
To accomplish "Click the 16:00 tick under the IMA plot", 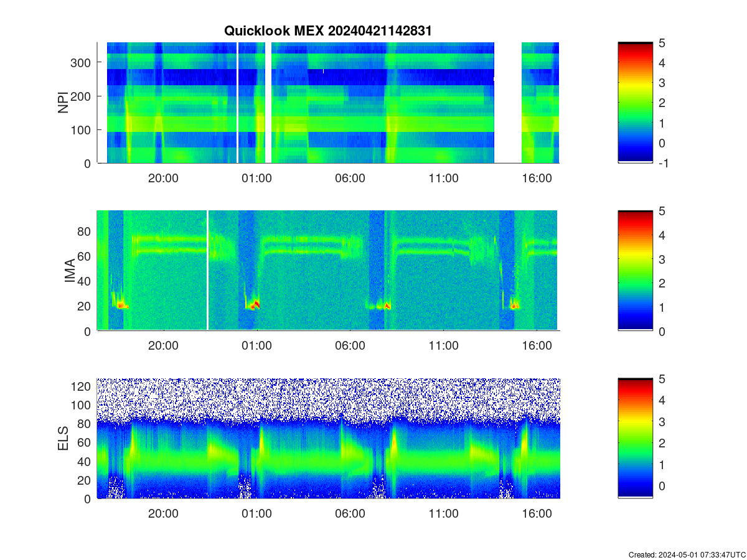I will (x=537, y=346).
